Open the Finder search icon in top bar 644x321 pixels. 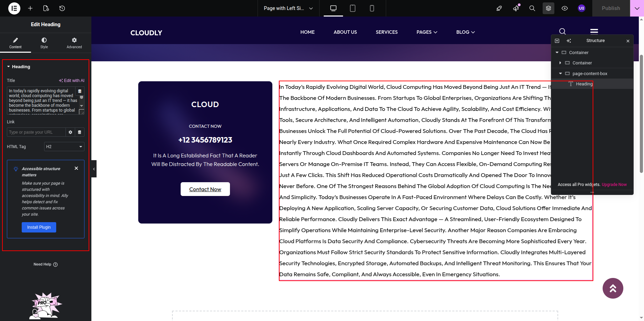(x=532, y=8)
